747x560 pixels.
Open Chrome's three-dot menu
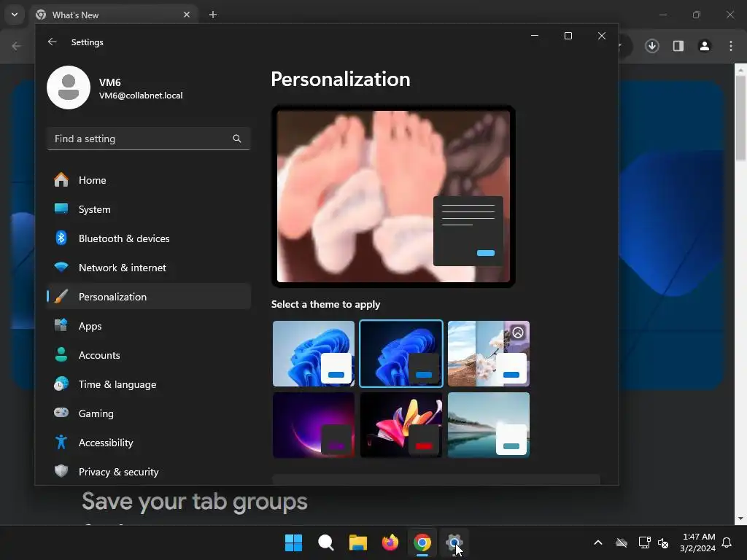tap(731, 46)
